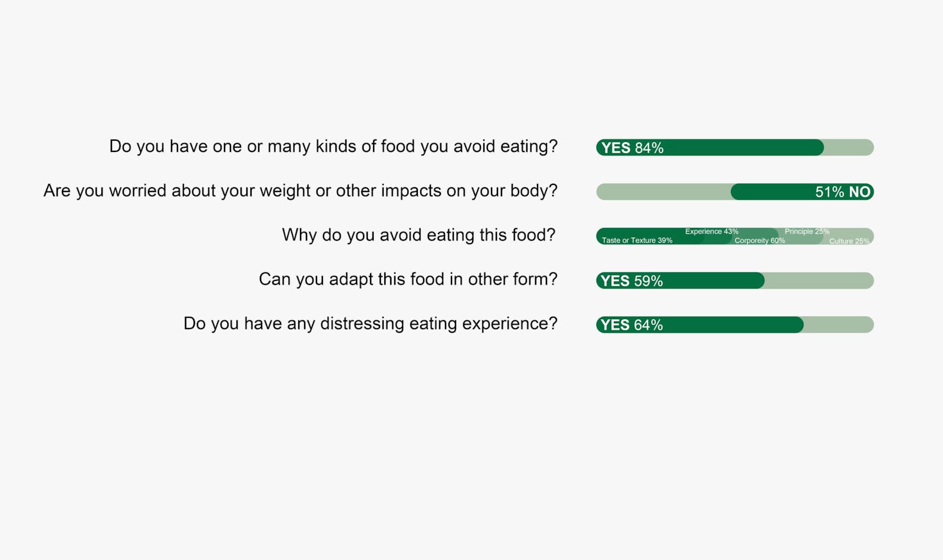This screenshot has width=943, height=560.
Task: Click the bold YES text in 84% bar
Action: point(616,148)
